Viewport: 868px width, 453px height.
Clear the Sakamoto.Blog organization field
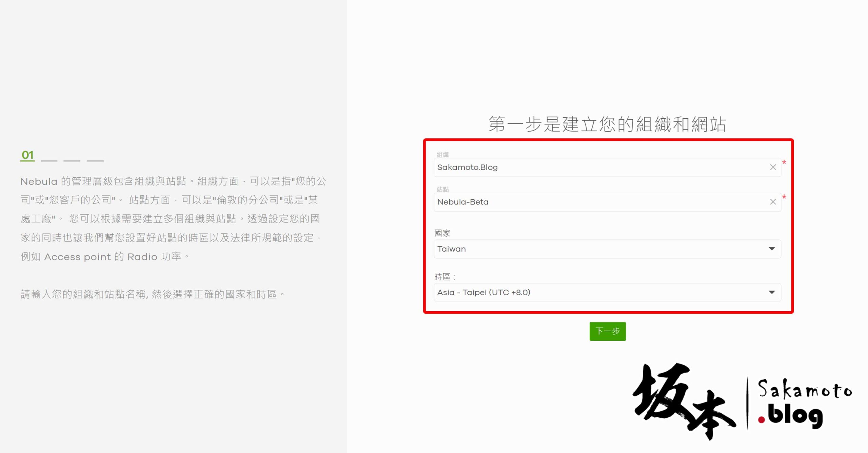coord(773,167)
